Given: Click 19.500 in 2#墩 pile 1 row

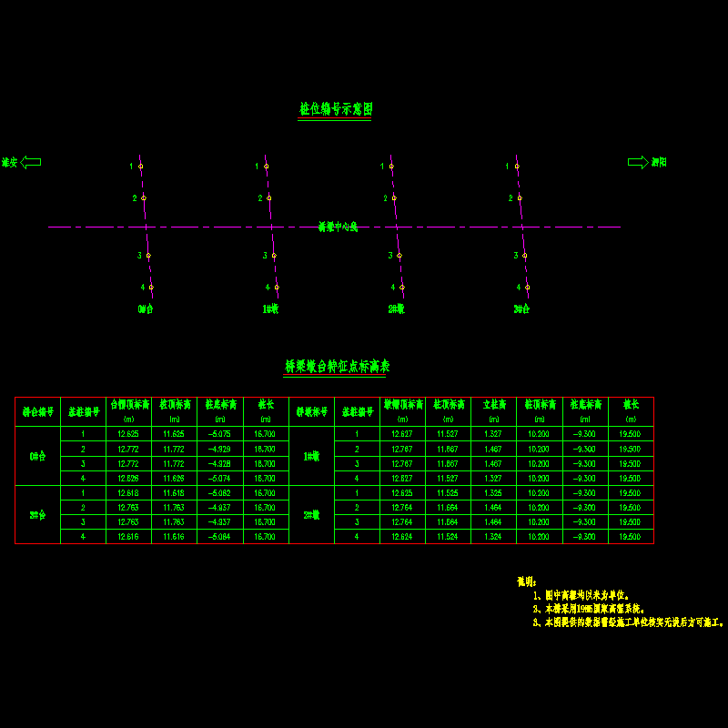Looking at the screenshot, I should tap(630, 493).
